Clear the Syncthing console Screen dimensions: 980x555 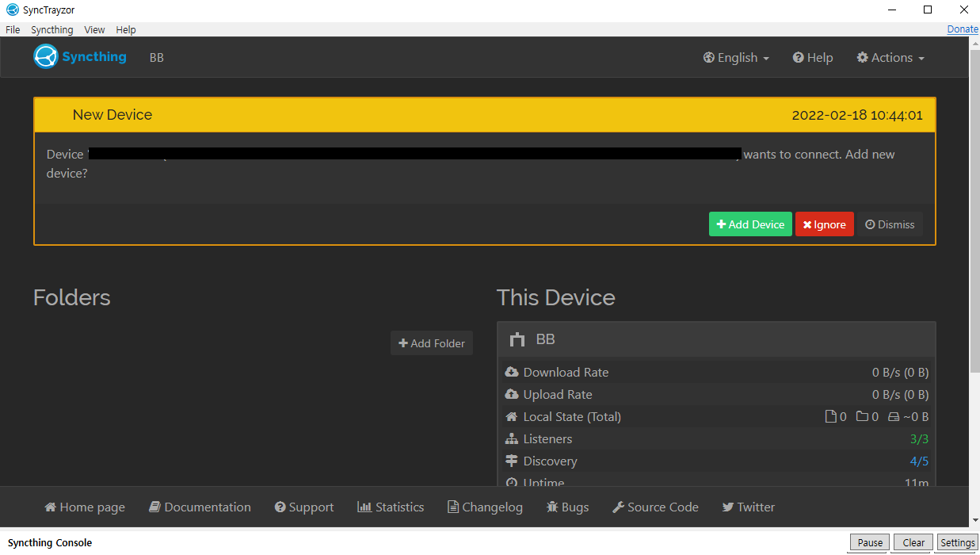[x=913, y=543]
